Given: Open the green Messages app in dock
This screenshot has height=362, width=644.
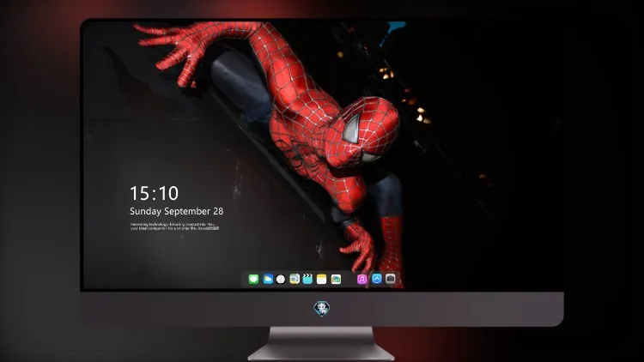Looking at the screenshot, I should [x=253, y=280].
